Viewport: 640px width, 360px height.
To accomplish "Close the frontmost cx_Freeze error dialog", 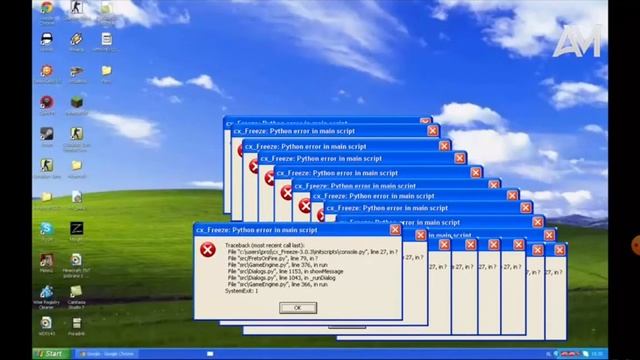I will point(395,230).
